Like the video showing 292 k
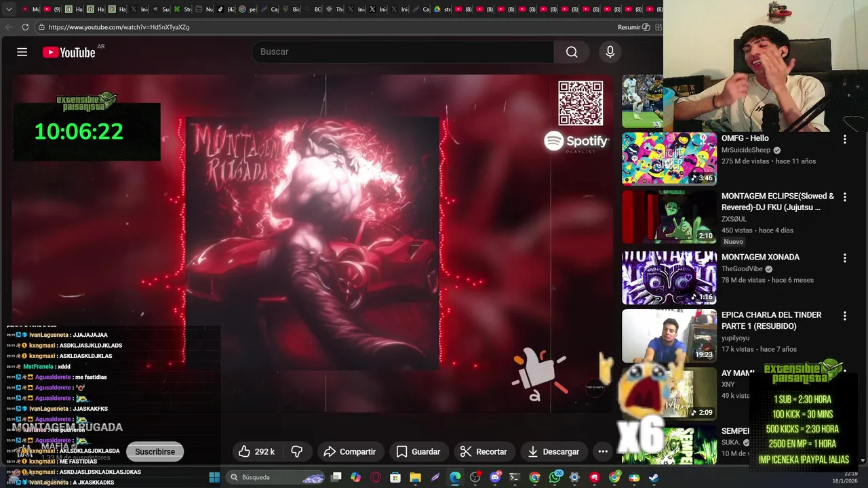Screen dimensions: 868x488 point(256,451)
